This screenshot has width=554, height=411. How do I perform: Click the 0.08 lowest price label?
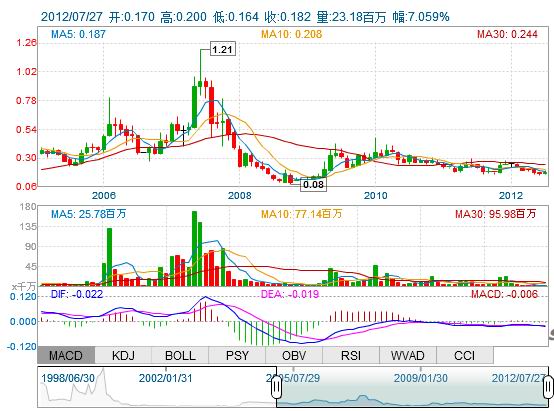point(313,184)
